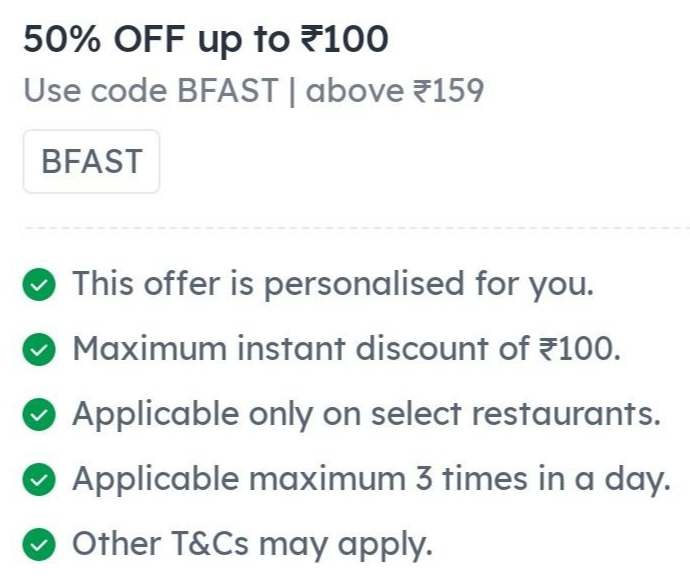Click green checkmark beside 'Applicable maximum 3 times'

click(39, 479)
